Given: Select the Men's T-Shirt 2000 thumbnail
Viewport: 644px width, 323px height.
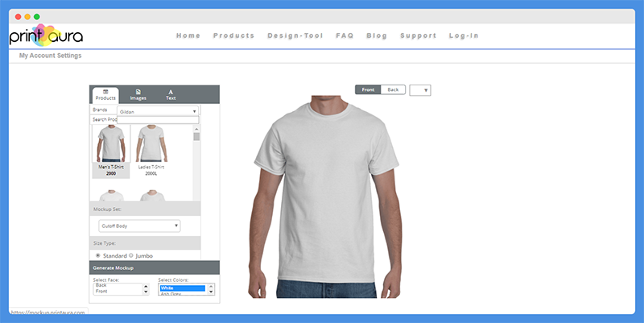Looking at the screenshot, I should click(x=111, y=151).
